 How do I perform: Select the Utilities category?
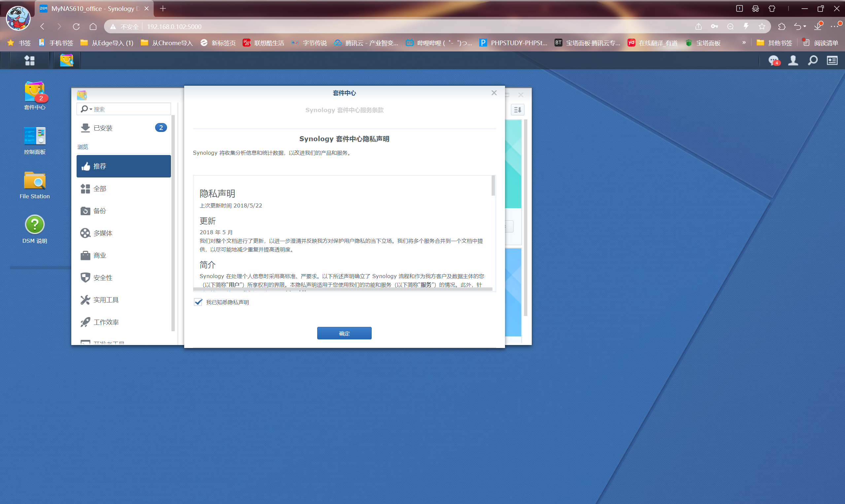tap(124, 300)
